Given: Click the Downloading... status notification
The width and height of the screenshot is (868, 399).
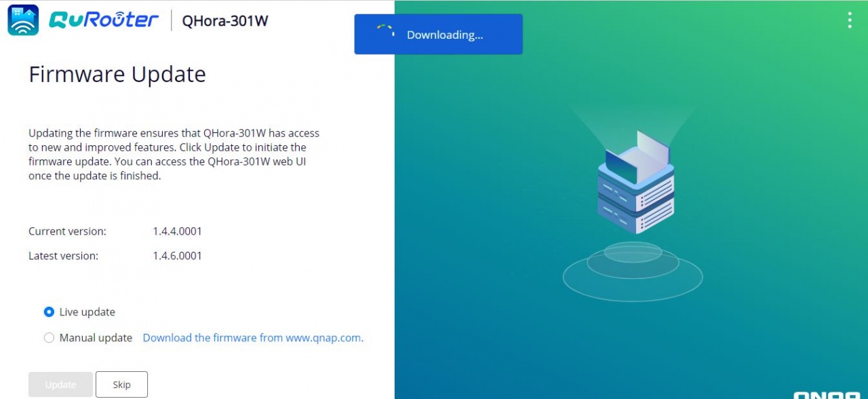Looking at the screenshot, I should (x=438, y=35).
